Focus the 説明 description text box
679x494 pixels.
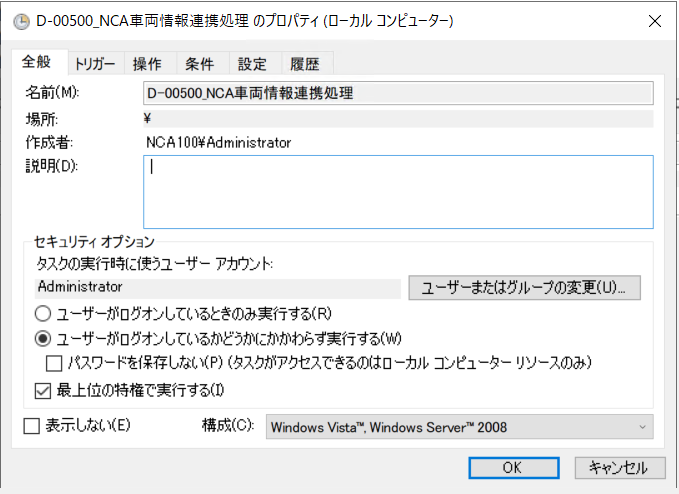tap(398, 192)
